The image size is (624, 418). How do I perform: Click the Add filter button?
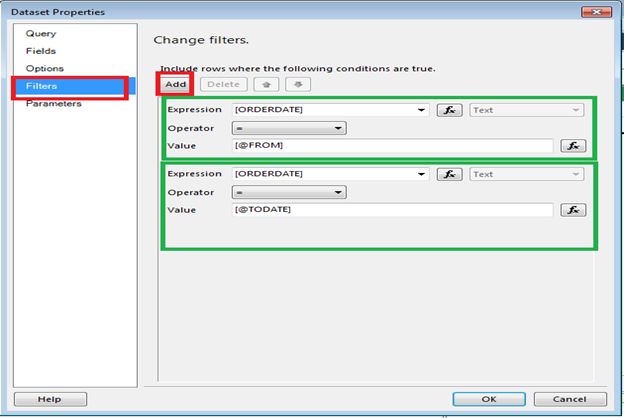pos(176,84)
